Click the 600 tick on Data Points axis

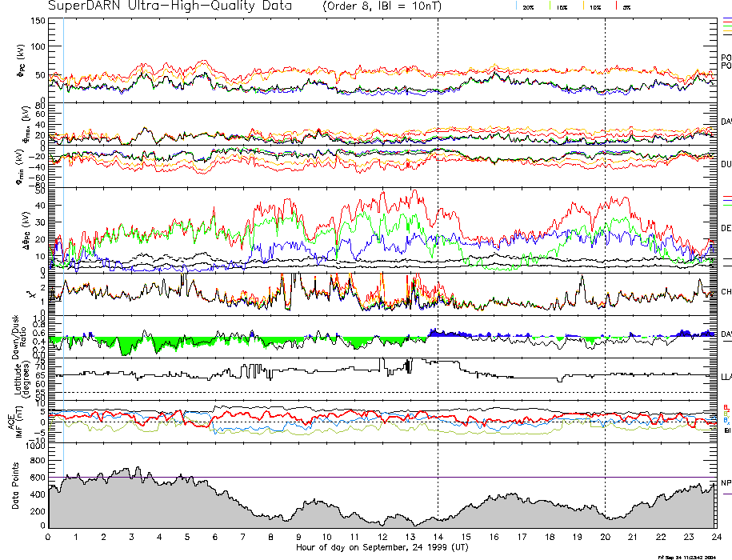(x=37, y=478)
